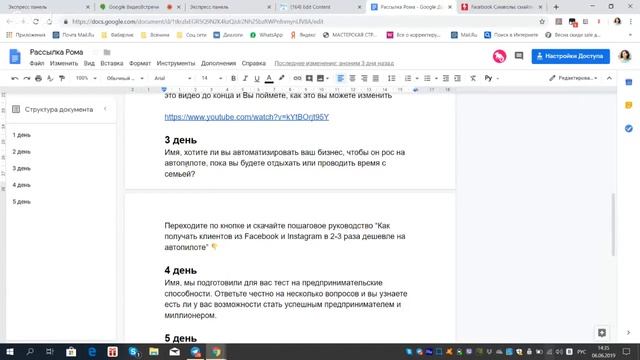Open the Дополнения menu
This screenshot has height=360, width=640.
218,63
